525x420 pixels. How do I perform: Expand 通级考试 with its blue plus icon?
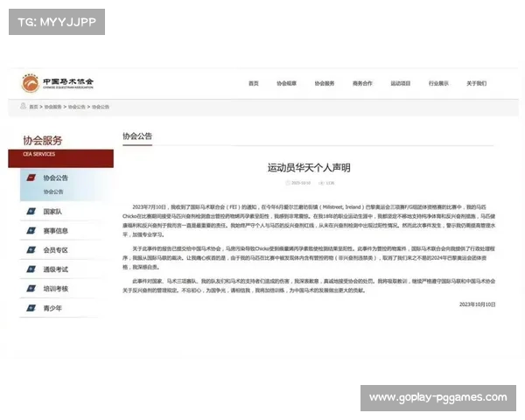[31, 269]
